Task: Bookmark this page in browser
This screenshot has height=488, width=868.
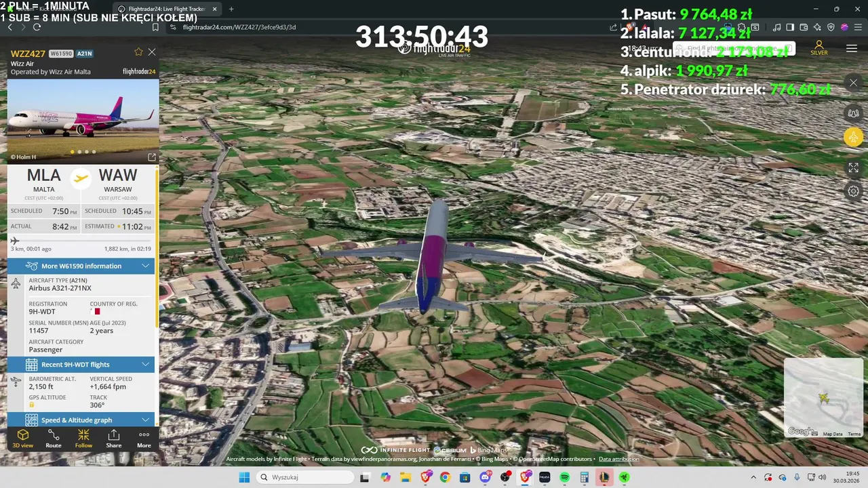Action: coord(155,27)
